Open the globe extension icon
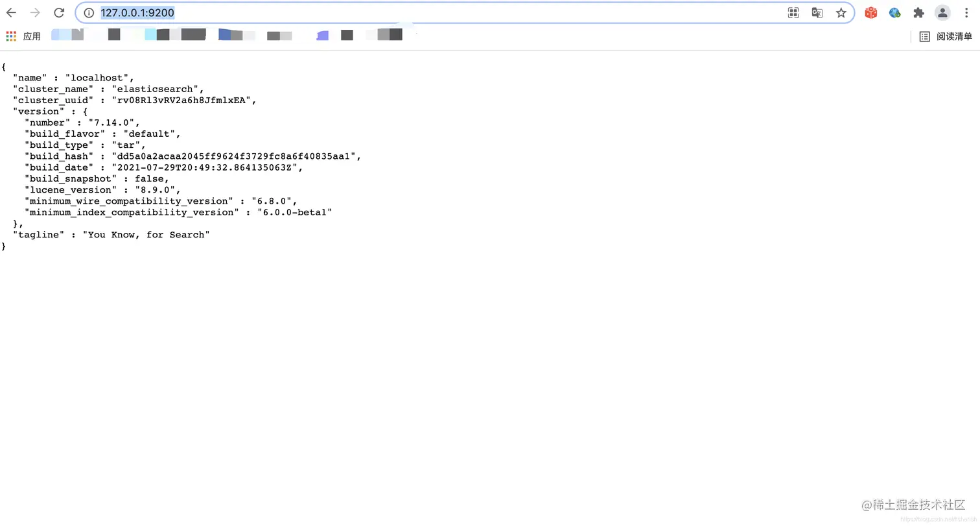980x526 pixels. tap(895, 13)
